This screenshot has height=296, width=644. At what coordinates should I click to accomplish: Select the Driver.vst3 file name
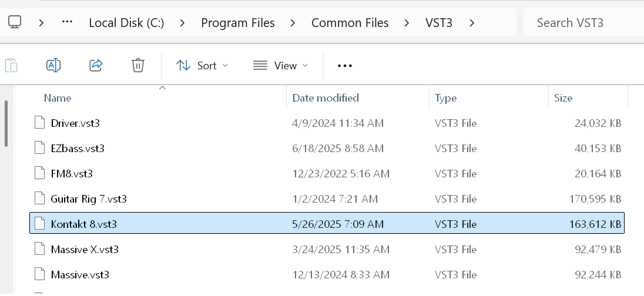coord(75,123)
